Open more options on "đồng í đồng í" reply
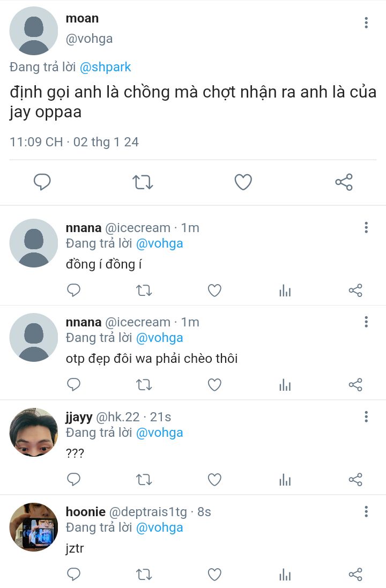Image resolution: width=386 pixels, height=588 pixels. (x=366, y=228)
